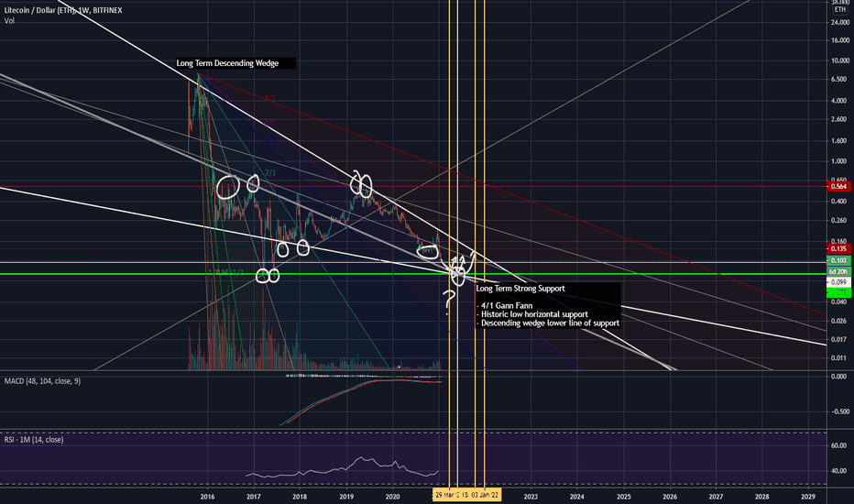The width and height of the screenshot is (854, 504).
Task: Click the 24.000 value on the price axis
Action: point(840,22)
